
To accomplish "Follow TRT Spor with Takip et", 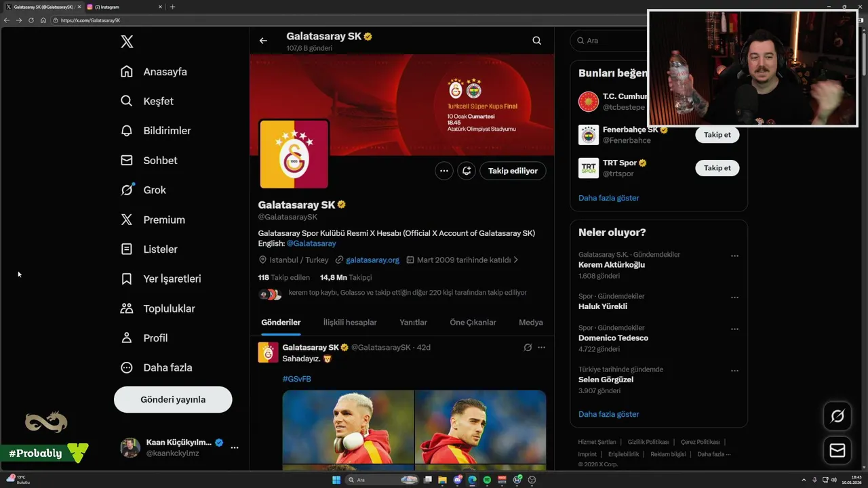I will click(x=717, y=168).
